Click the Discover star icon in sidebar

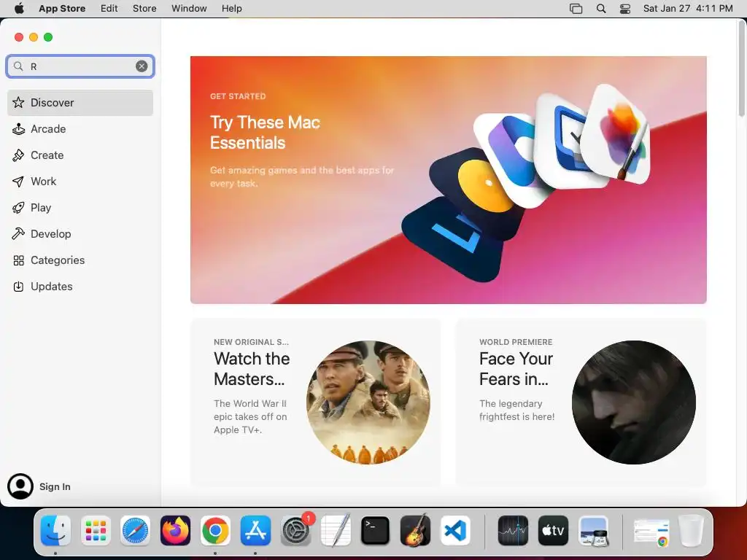[x=18, y=102]
